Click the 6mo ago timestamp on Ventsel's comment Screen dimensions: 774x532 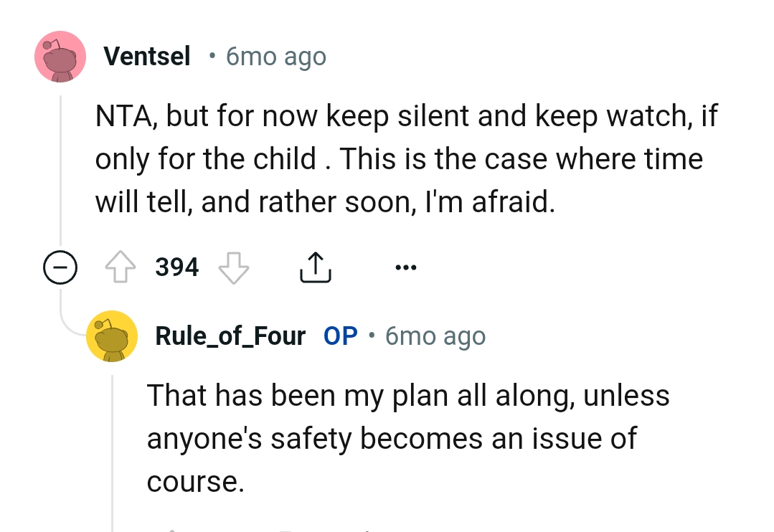tap(275, 56)
